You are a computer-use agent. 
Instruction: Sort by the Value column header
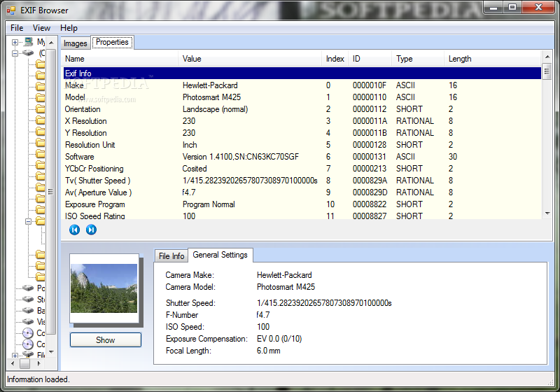[250, 59]
